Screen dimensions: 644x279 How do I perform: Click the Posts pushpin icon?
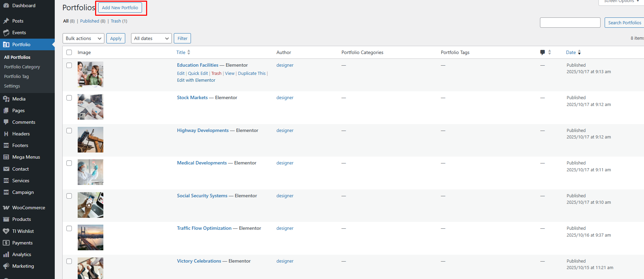6,21
